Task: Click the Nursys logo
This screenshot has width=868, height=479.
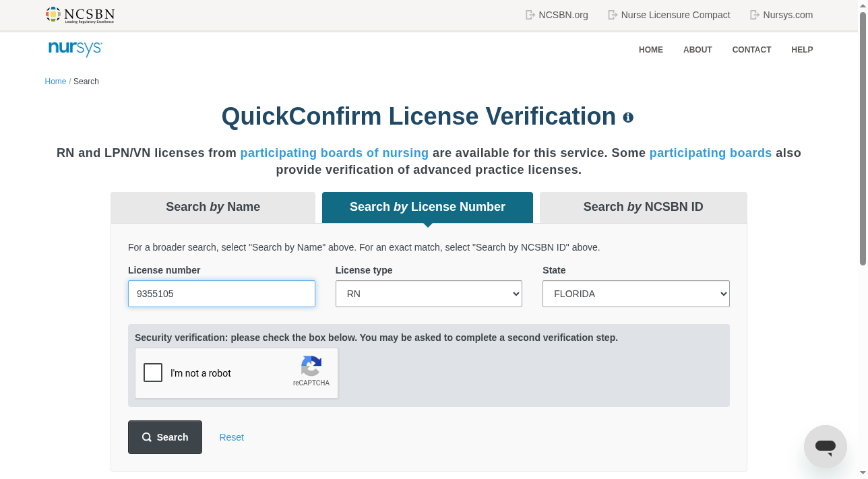Action: coord(75,49)
